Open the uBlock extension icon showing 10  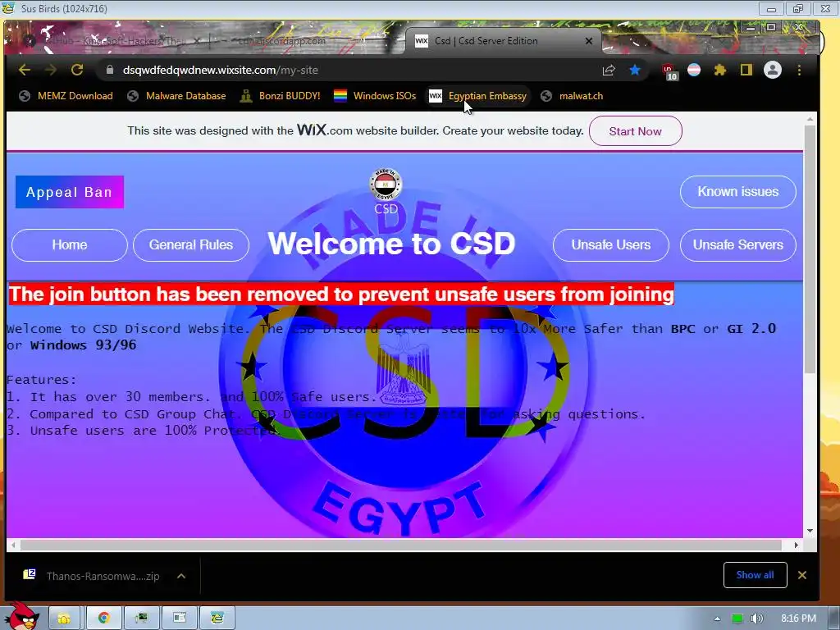(x=669, y=71)
